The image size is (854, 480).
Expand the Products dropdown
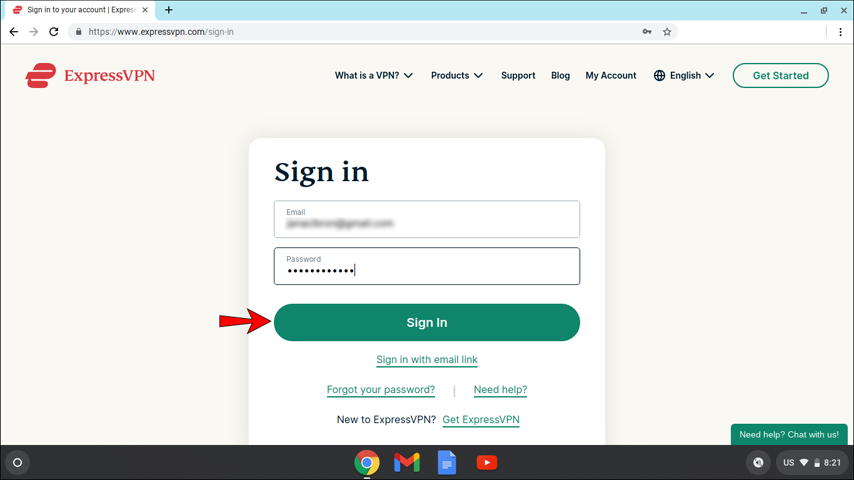tap(456, 75)
